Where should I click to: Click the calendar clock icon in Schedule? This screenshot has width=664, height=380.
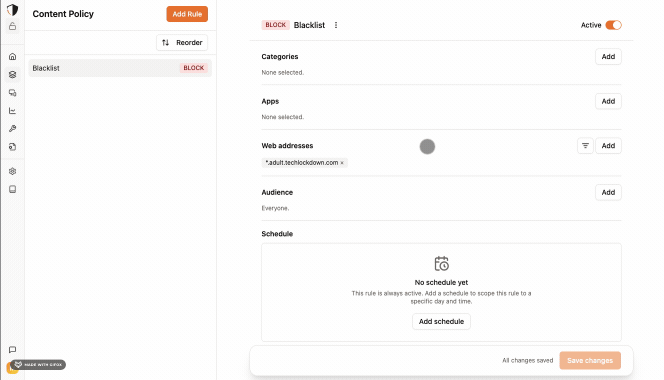click(x=441, y=264)
